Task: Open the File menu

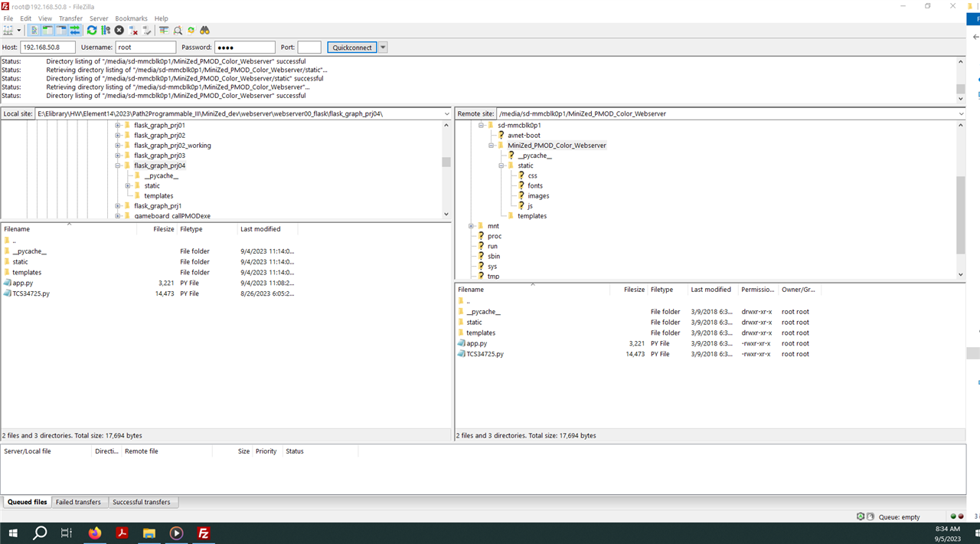Action: coord(8,18)
